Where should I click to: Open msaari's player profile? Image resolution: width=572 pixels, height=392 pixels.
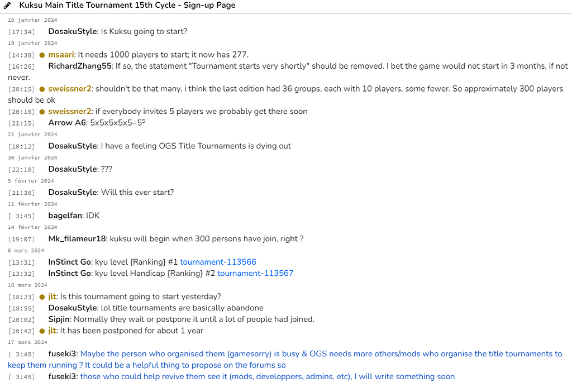pos(61,55)
